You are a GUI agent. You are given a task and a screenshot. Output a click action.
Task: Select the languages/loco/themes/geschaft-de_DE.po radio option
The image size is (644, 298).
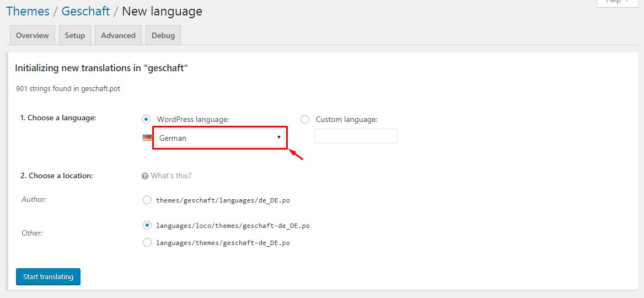click(147, 226)
